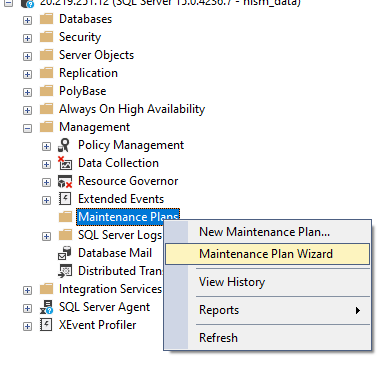Image resolution: width=390 pixels, height=366 pixels.
Task: Expand the XEvent Profiler node
Action: (27, 326)
